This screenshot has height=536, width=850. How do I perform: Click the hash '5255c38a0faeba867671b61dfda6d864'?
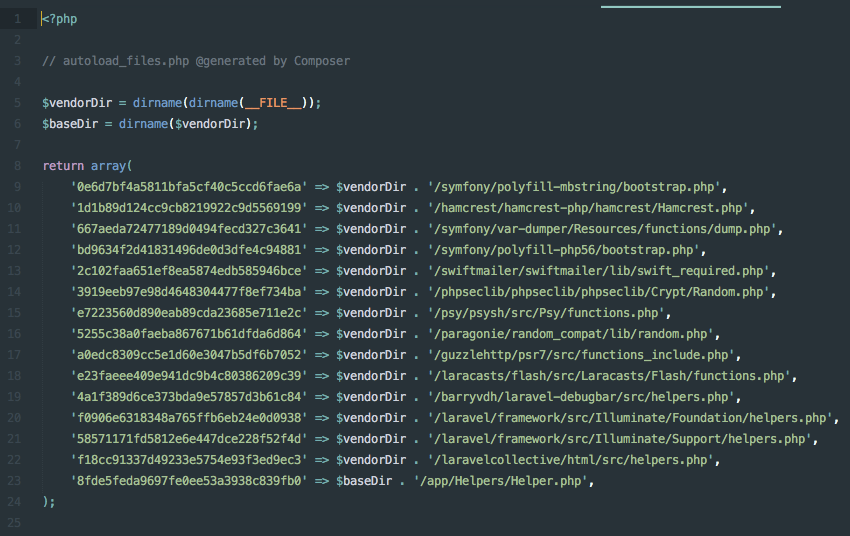pyautogui.click(x=189, y=334)
